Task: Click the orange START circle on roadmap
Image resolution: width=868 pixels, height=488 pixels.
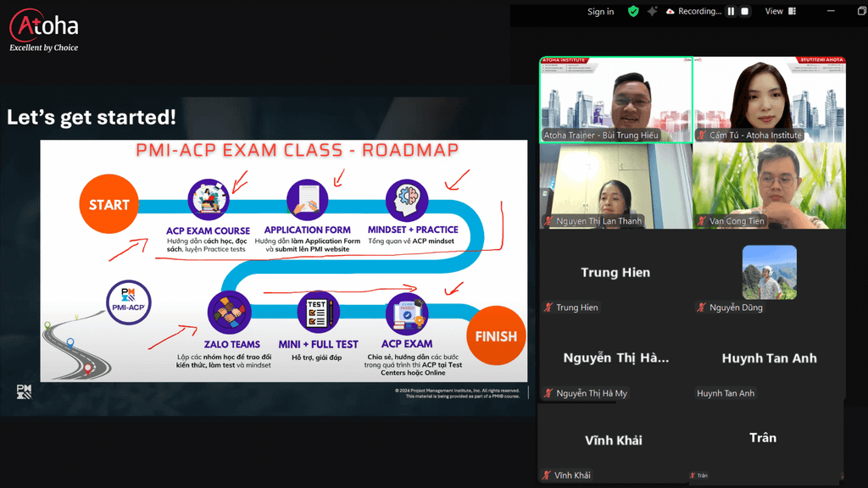Action: [109, 204]
